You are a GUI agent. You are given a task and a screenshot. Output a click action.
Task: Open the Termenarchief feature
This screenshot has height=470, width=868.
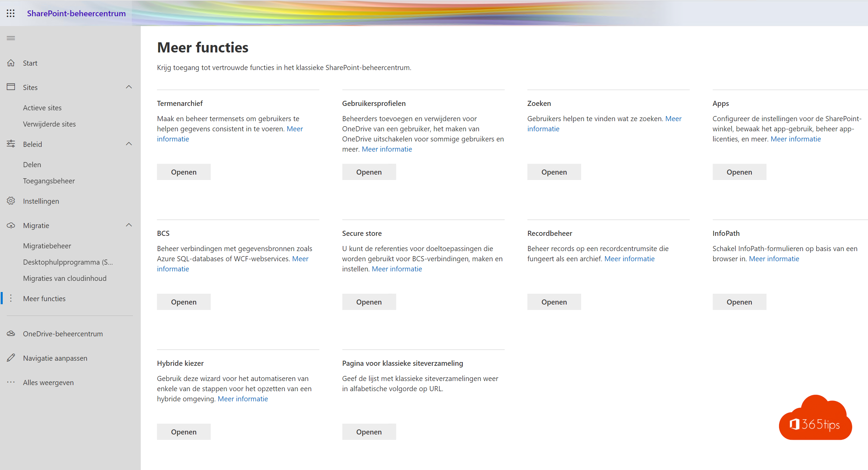(184, 172)
